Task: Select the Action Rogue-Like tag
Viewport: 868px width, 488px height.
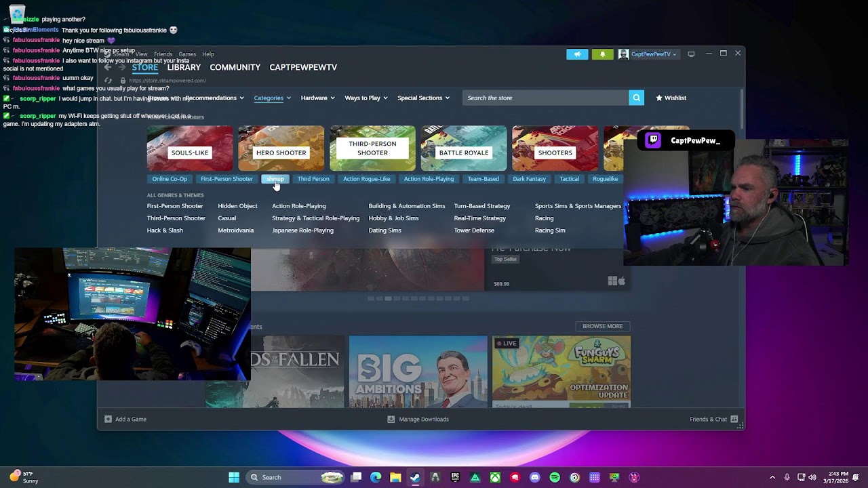Action: (x=366, y=179)
